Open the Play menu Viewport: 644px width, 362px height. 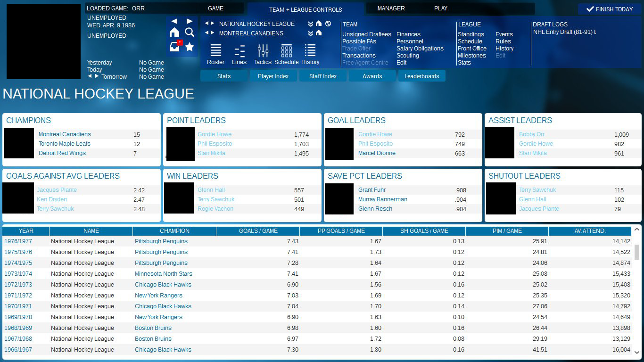coord(441,8)
